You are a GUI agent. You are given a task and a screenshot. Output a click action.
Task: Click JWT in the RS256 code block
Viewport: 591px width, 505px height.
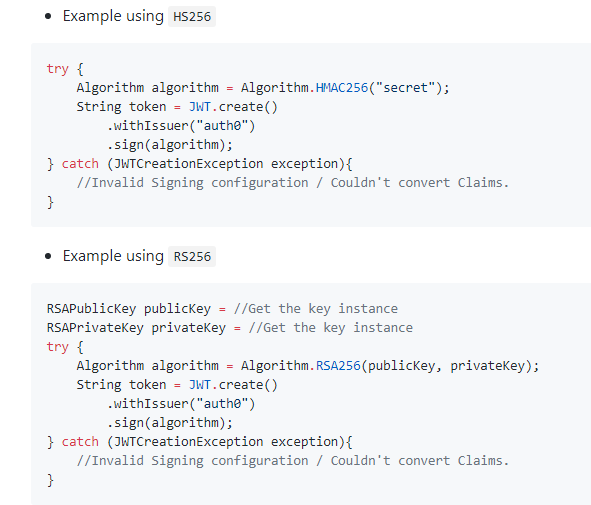pyautogui.click(x=200, y=385)
